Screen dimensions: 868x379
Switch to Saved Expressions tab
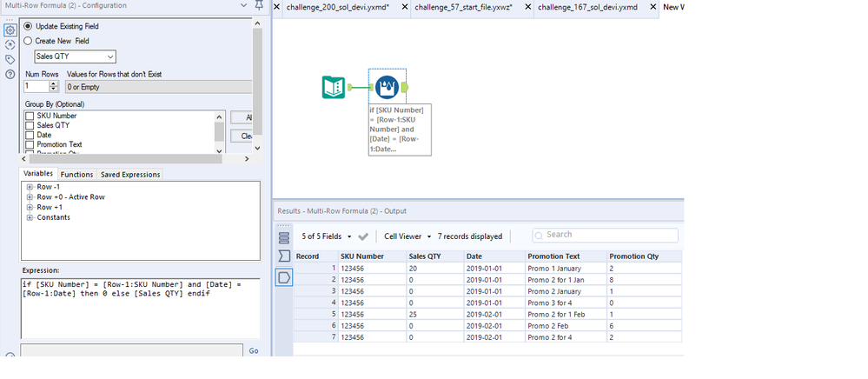pos(130,174)
